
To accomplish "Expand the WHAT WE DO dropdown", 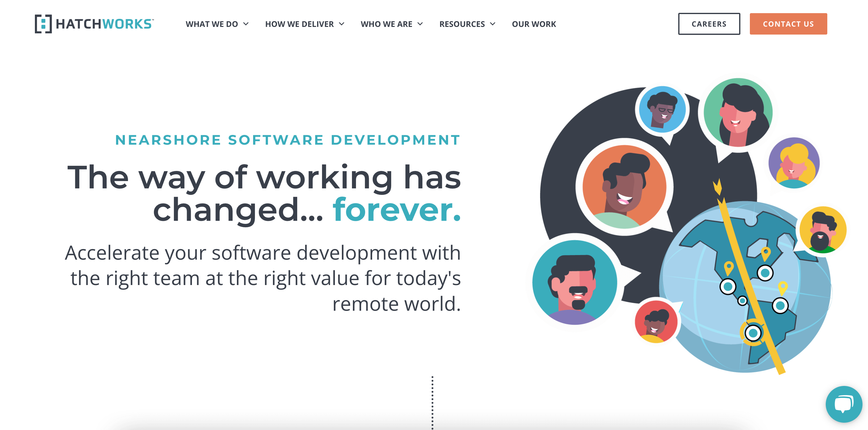I will click(216, 23).
